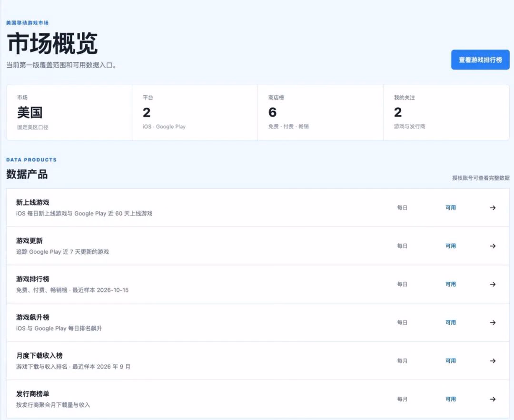Select the 商店榜 count summary card
This screenshot has height=420, width=514.
pos(320,112)
